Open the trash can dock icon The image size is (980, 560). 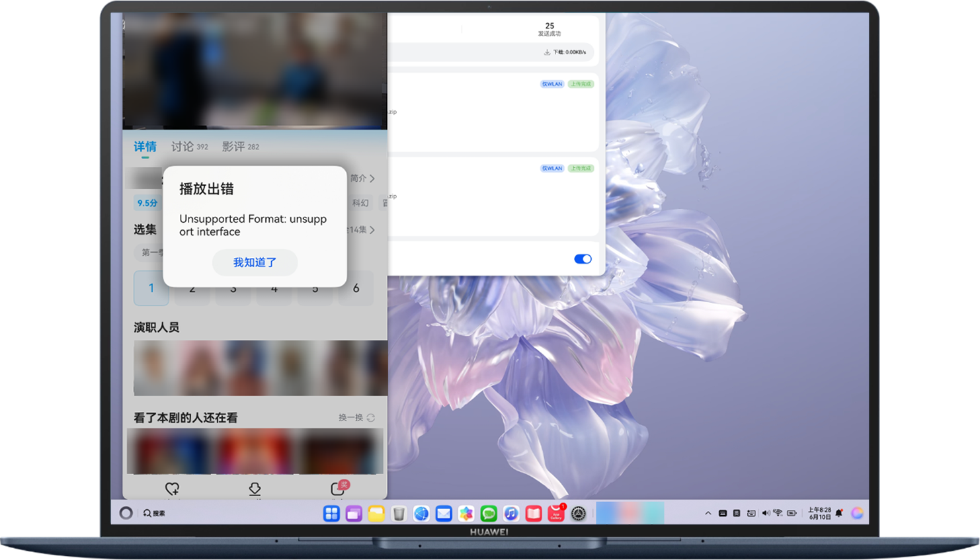coord(399,513)
